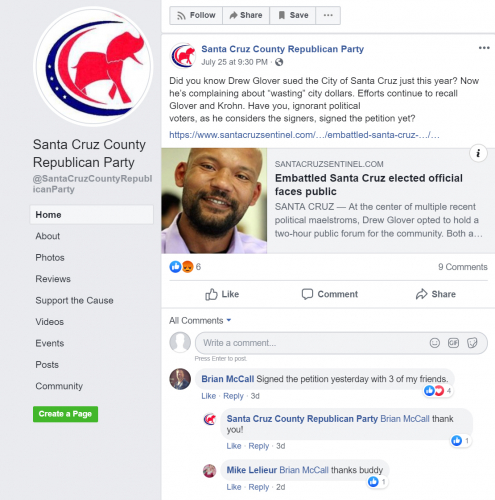495x500 pixels.
Task: Open the GIF picker in the comment box
Action: [453, 343]
